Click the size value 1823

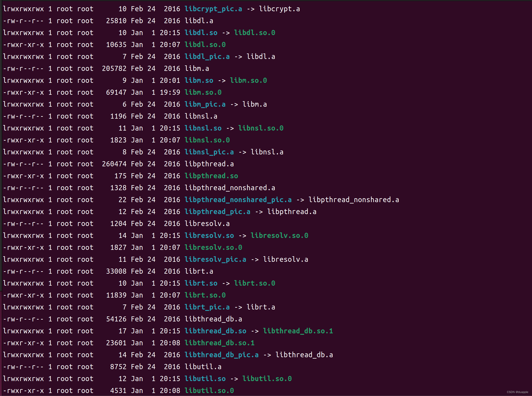[x=118, y=140]
